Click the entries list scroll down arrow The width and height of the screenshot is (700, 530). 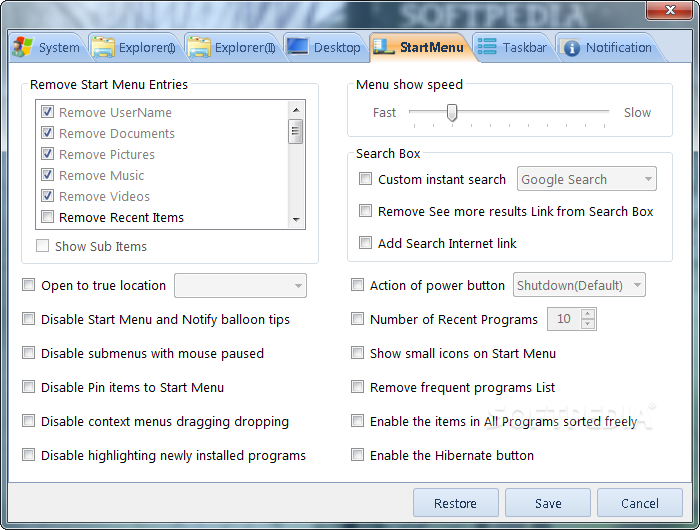tap(296, 219)
